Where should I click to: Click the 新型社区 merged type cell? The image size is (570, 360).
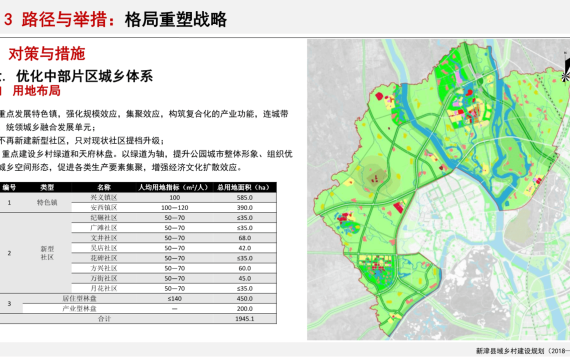pyautogui.click(x=47, y=253)
